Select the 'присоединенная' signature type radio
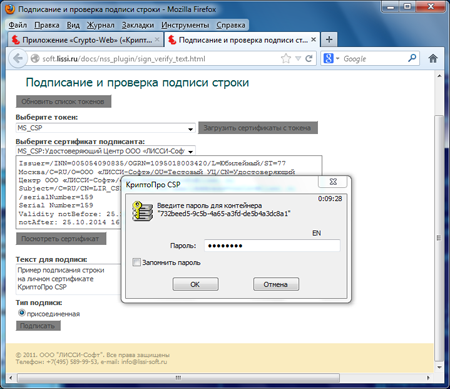Image resolution: width=450 pixels, height=389 pixels. [21, 313]
